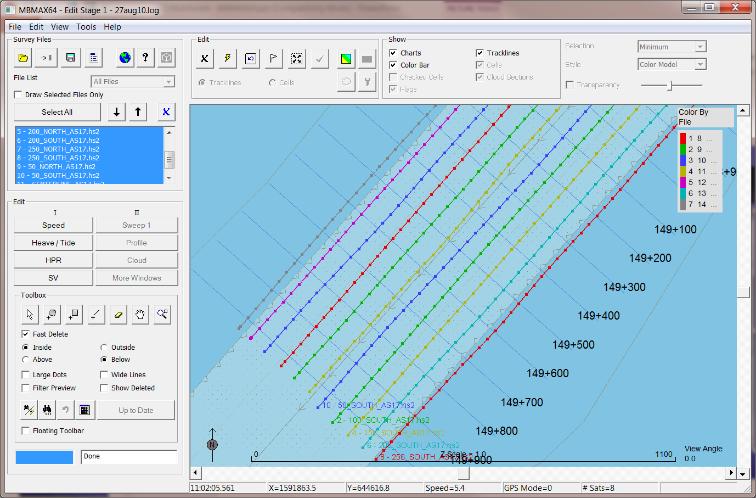The height and width of the screenshot is (498, 756).
Task: Select the yellow eraser tool in Toolbox
Action: click(x=118, y=315)
